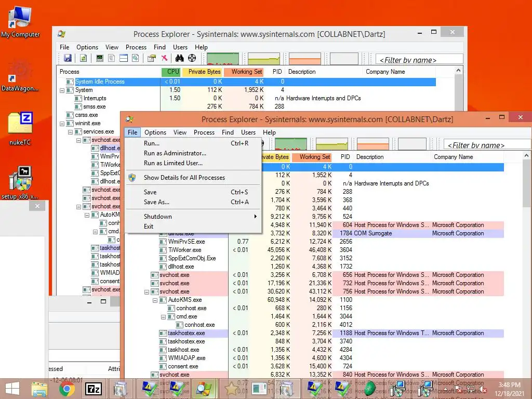This screenshot has width=532, height=399.
Task: Open System Information graph icon in back window
Action: pos(99,58)
